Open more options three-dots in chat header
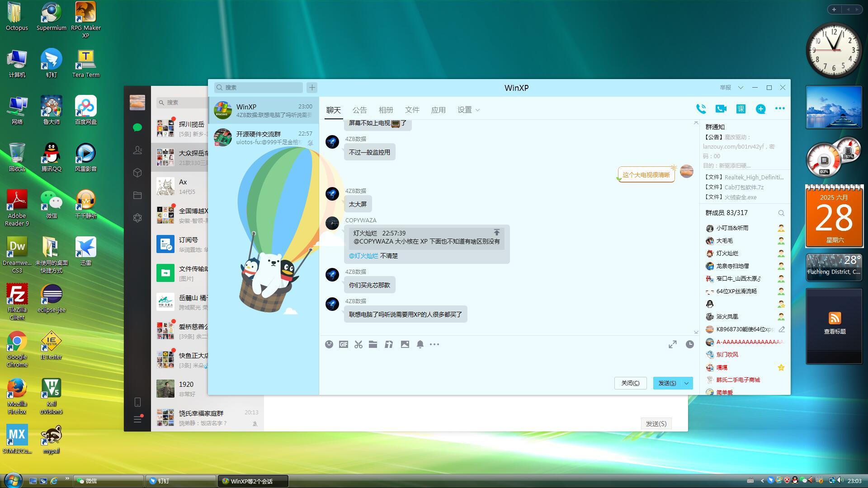This screenshot has width=868, height=488. click(x=780, y=108)
